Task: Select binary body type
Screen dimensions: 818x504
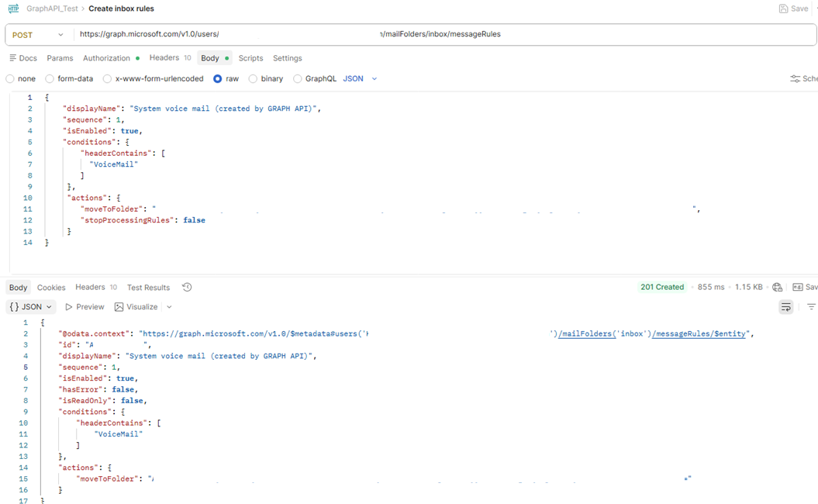Action: tap(253, 79)
